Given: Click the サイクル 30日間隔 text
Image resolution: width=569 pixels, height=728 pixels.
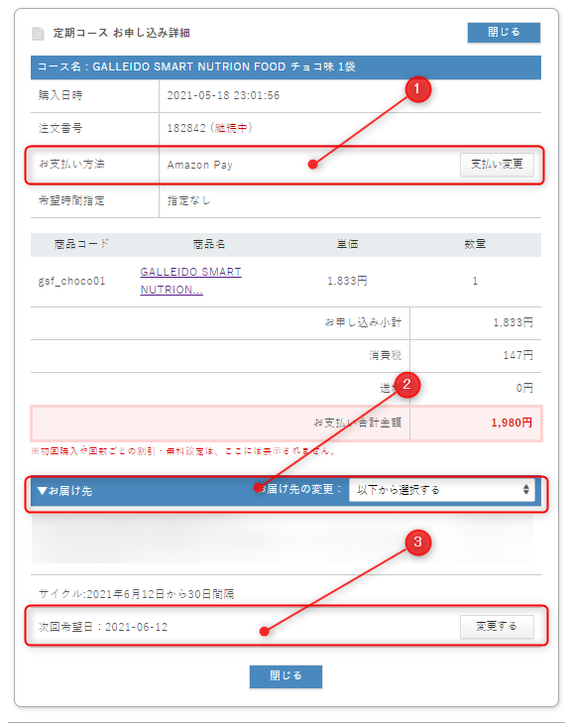Looking at the screenshot, I should pyautogui.click(x=137, y=594).
